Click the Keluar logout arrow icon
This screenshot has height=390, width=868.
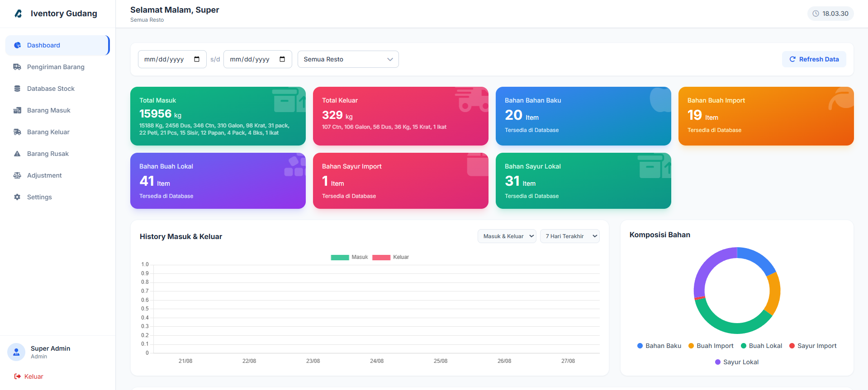point(18,376)
